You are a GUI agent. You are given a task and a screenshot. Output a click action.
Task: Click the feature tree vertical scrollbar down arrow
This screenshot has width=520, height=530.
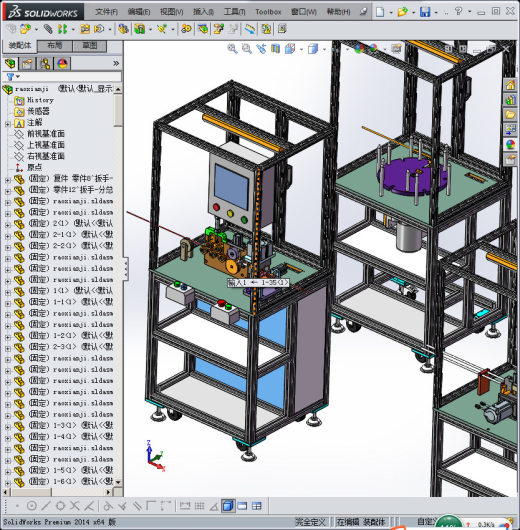click(x=118, y=482)
